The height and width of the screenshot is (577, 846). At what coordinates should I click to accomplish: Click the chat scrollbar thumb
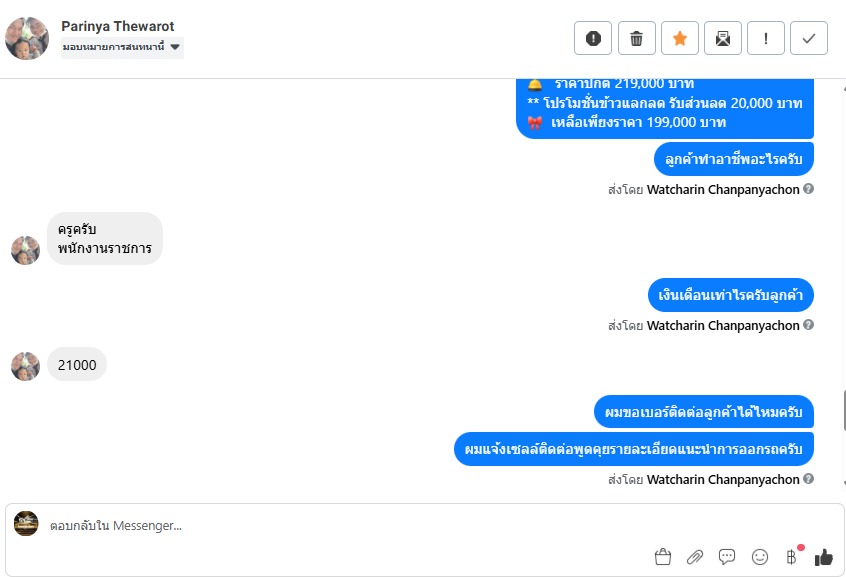pyautogui.click(x=844, y=411)
